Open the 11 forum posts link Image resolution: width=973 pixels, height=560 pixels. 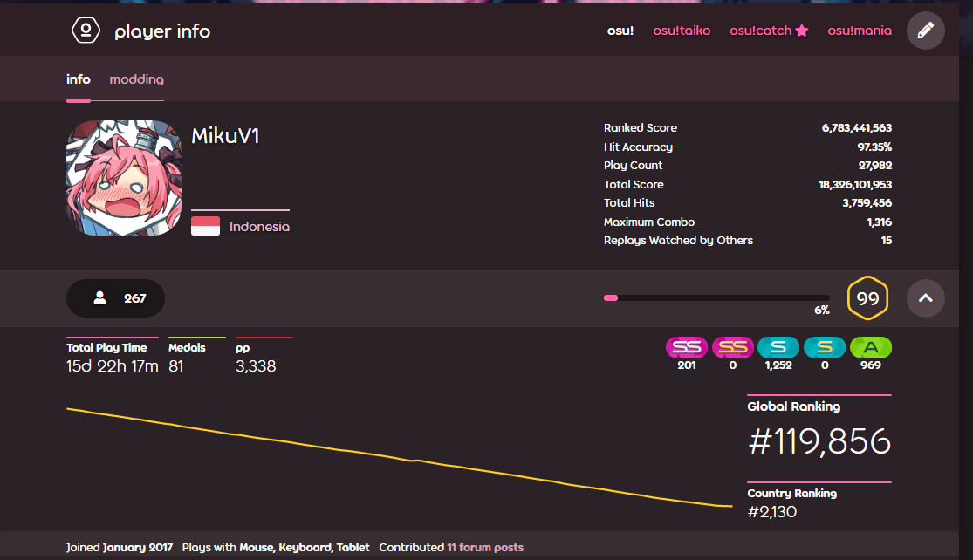[485, 547]
